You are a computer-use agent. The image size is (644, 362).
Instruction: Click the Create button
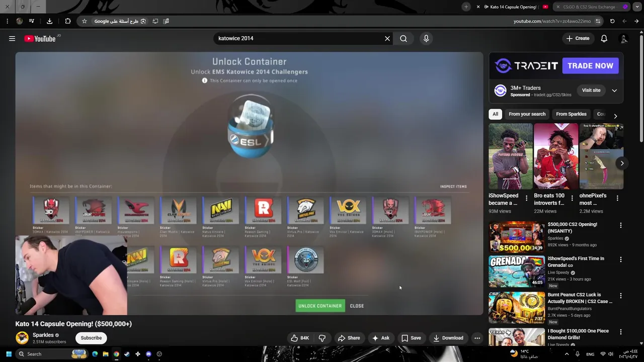click(x=578, y=38)
